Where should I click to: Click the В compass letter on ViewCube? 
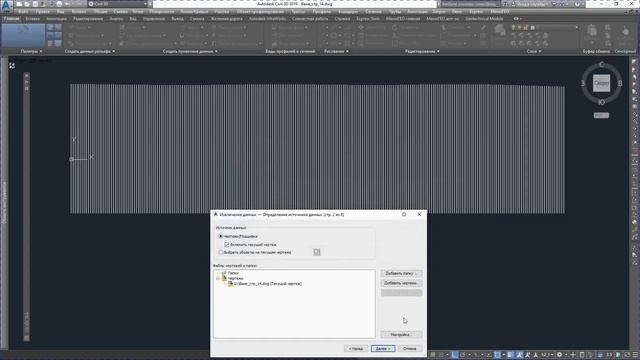coord(620,83)
